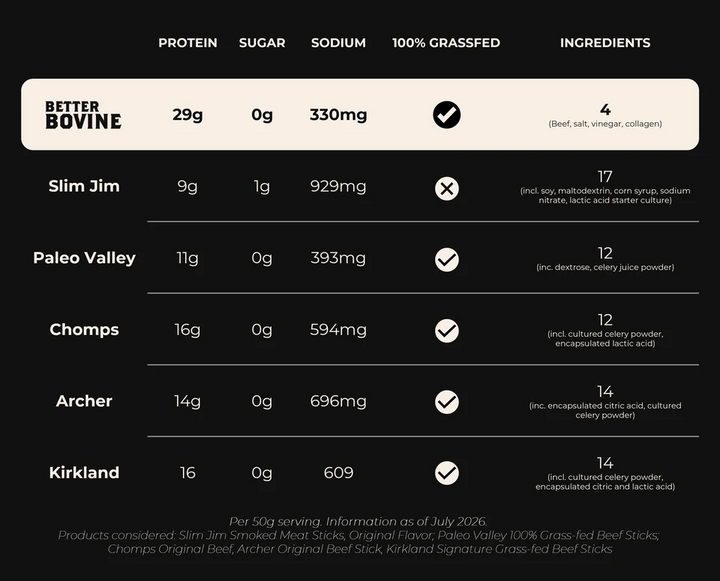Click the Slim Jim brand name

coord(84,186)
